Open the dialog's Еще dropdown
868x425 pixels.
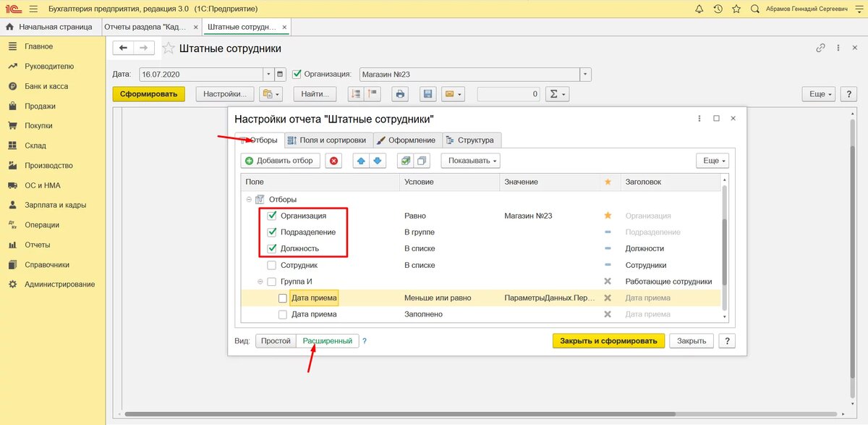point(712,161)
